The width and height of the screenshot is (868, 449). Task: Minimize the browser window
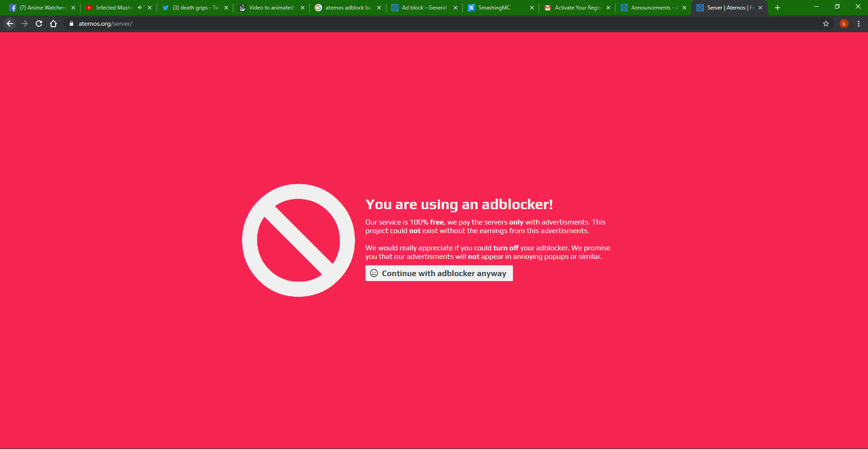[x=816, y=7]
